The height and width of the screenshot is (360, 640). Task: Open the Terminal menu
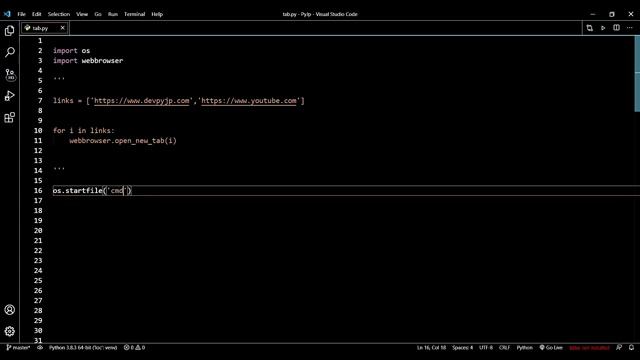coord(134,14)
